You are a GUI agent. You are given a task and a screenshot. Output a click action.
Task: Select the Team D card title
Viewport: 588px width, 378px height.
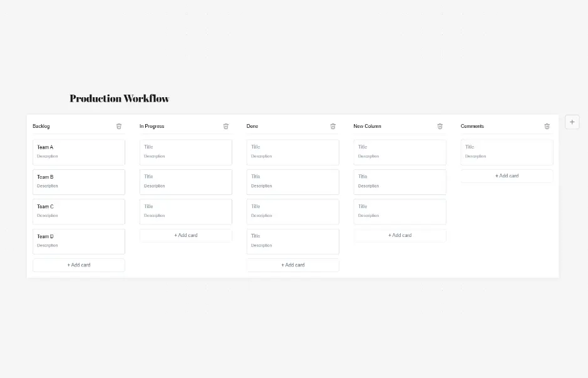click(45, 236)
